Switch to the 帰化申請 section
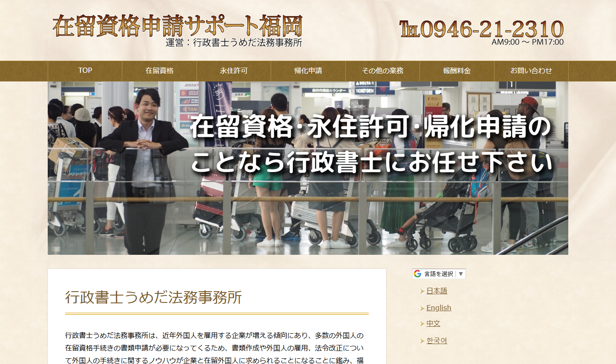Image resolution: width=616 pixels, height=364 pixels. pos(308,71)
